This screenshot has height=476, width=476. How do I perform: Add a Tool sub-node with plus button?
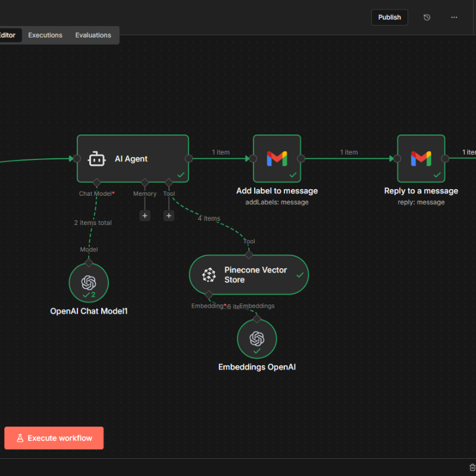pos(169,215)
